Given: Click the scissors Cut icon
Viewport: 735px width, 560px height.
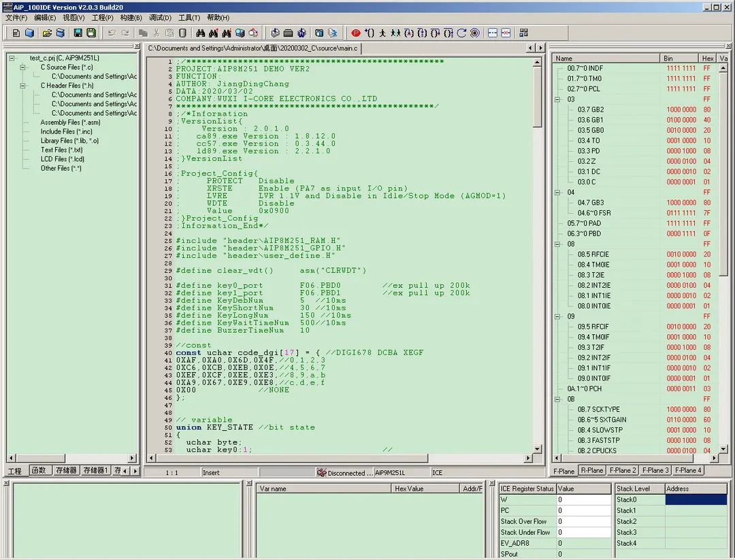Looking at the screenshot, I should pos(157,33).
